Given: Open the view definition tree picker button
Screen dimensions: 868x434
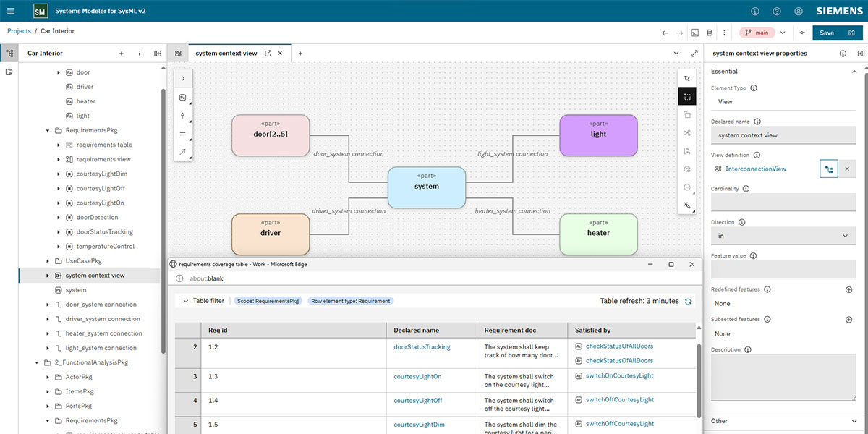Looking at the screenshot, I should coord(829,169).
